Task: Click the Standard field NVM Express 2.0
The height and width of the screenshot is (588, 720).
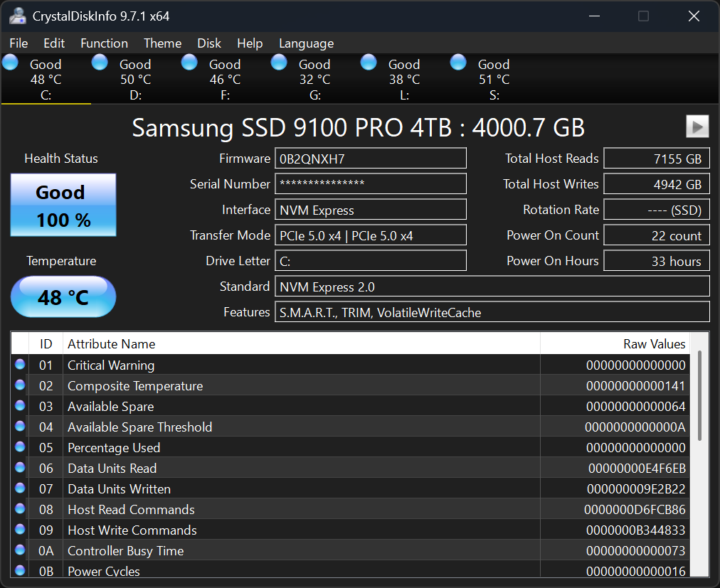Action: click(492, 287)
